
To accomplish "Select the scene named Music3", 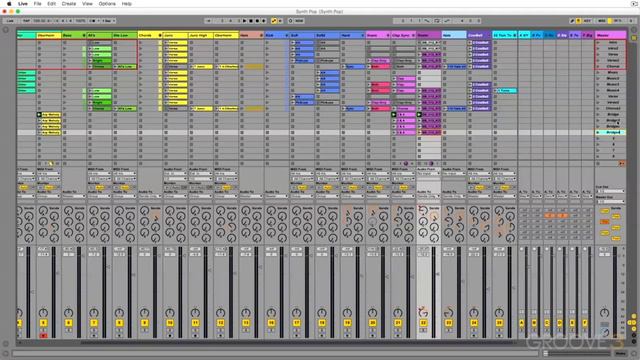I will click(x=613, y=84).
